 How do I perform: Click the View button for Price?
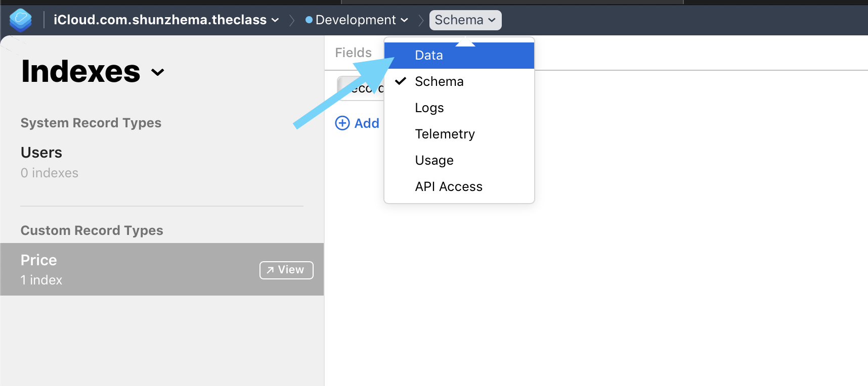[286, 270]
